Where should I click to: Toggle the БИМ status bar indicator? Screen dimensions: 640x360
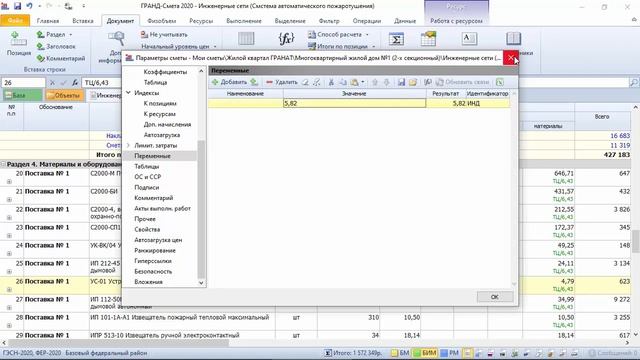click(424, 353)
